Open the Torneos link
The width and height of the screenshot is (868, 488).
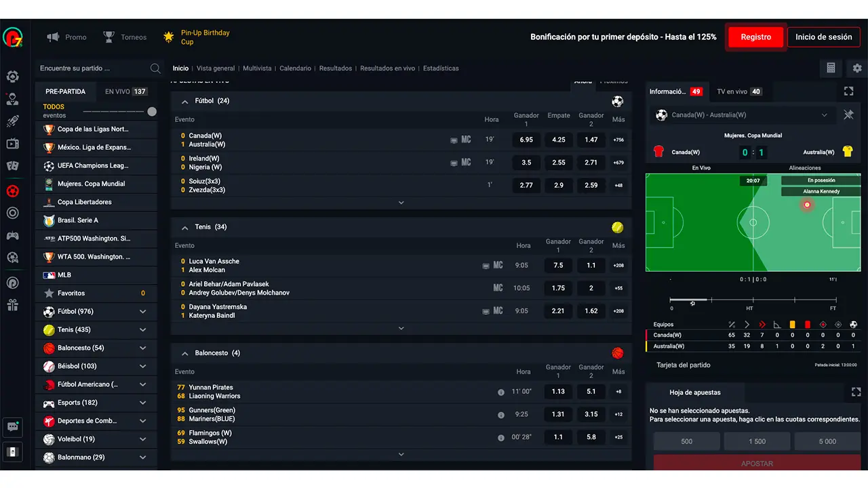click(x=125, y=37)
